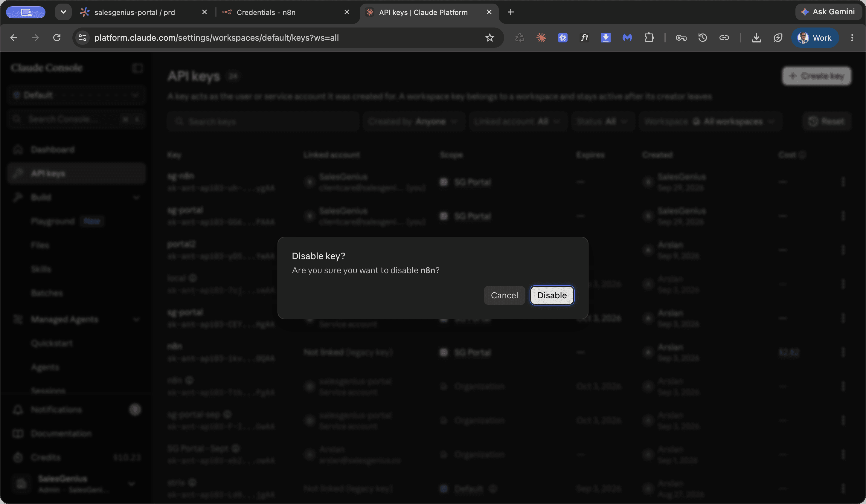Click the address bar URL
866x504 pixels.
(x=216, y=38)
